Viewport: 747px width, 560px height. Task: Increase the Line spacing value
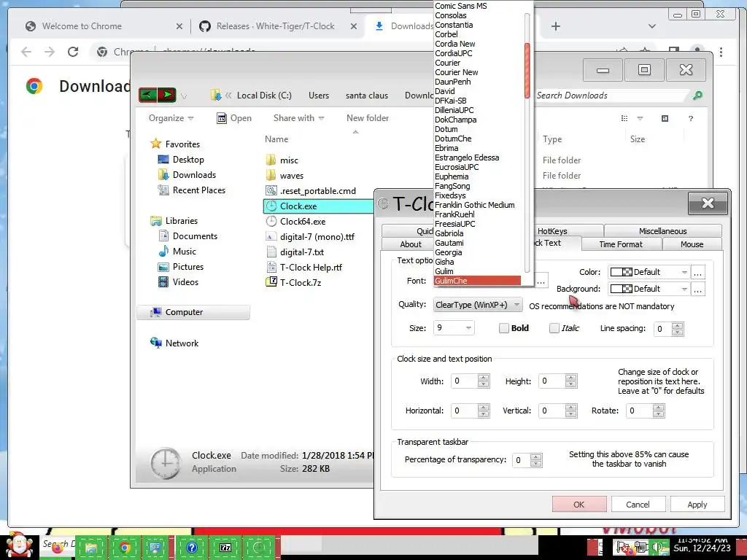pyautogui.click(x=678, y=325)
